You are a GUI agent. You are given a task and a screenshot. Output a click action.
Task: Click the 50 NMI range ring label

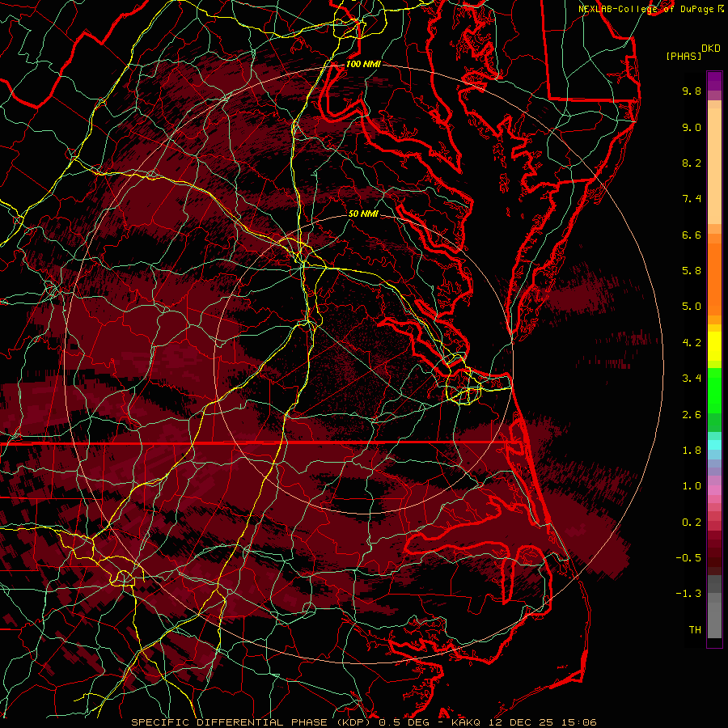point(363,214)
